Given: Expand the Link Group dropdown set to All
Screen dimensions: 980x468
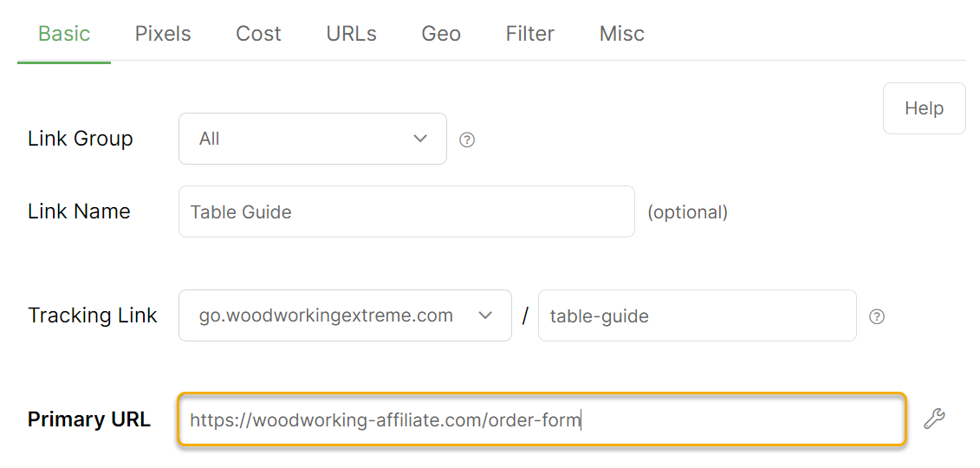Looking at the screenshot, I should point(312,139).
